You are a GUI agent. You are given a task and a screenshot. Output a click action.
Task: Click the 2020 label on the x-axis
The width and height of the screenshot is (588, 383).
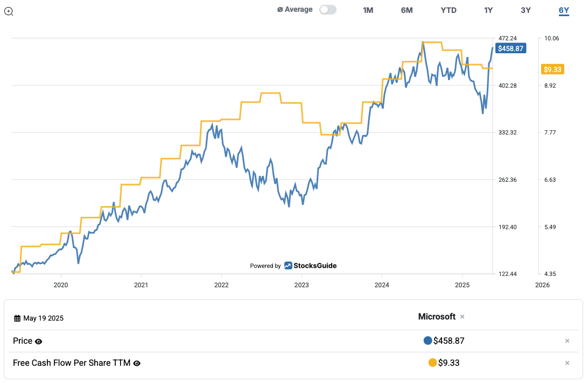pos(61,285)
